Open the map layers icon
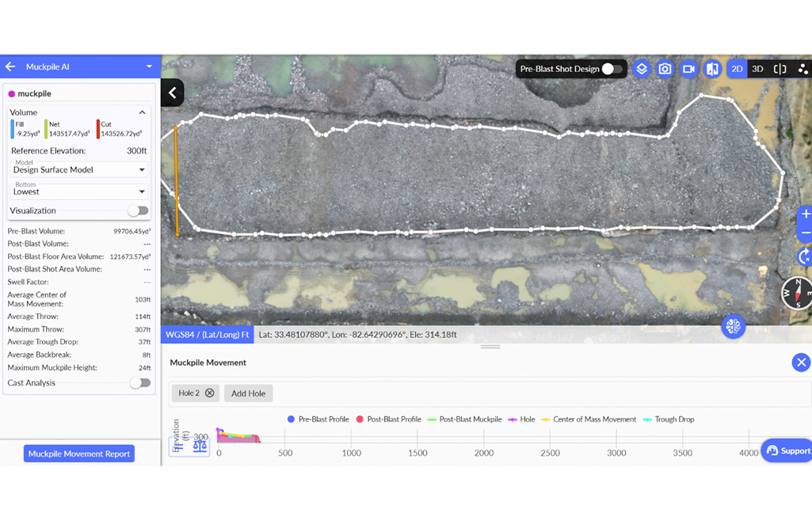This screenshot has height=520, width=812. coord(642,69)
